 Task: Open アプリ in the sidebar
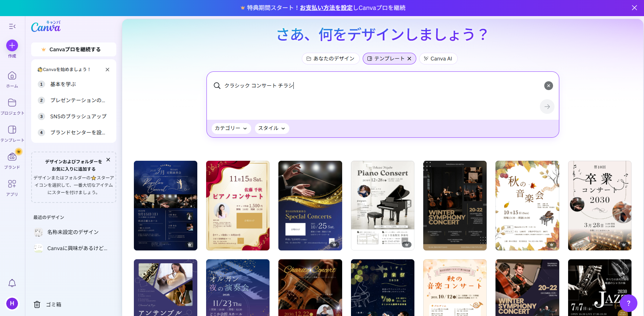(12, 184)
